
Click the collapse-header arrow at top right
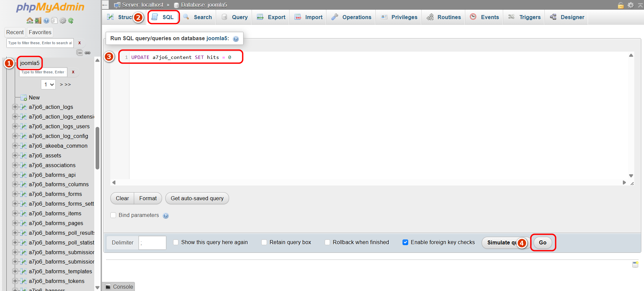click(x=640, y=5)
